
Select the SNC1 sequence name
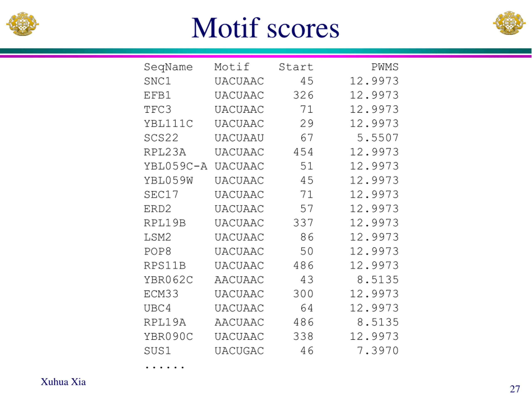(x=157, y=81)
